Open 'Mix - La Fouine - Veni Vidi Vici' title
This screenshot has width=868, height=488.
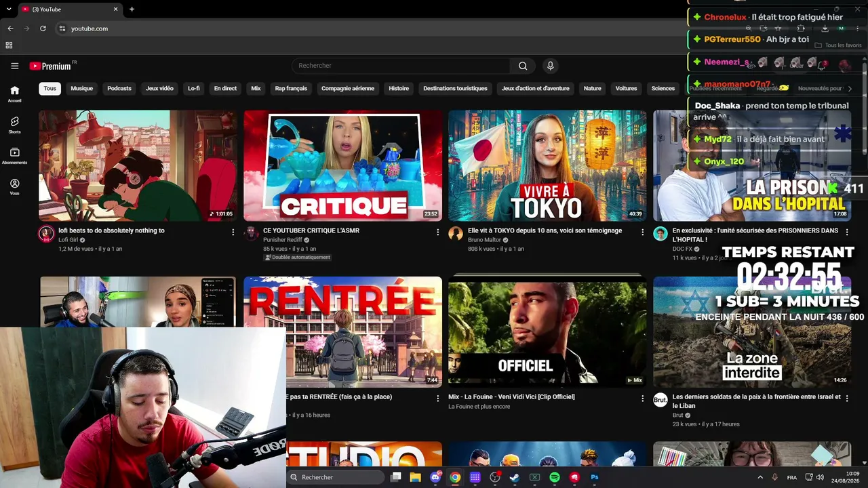point(511,396)
